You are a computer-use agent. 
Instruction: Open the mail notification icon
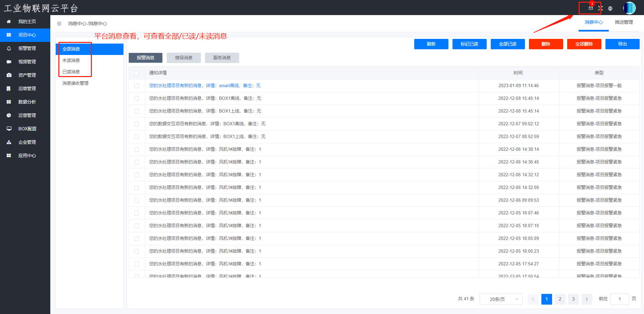(591, 8)
